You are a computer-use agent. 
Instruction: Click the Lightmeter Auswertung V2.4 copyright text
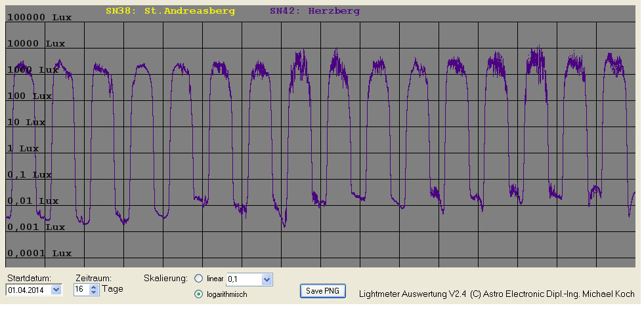496,294
